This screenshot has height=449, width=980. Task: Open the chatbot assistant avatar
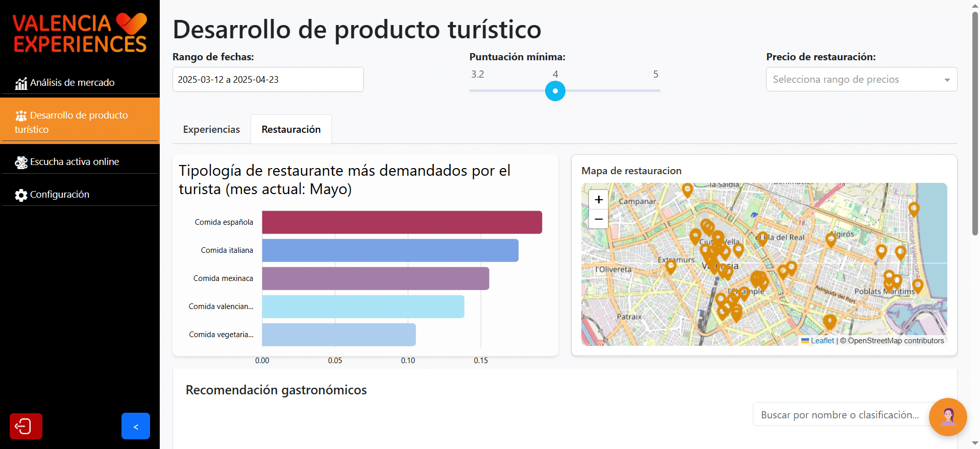pyautogui.click(x=947, y=417)
